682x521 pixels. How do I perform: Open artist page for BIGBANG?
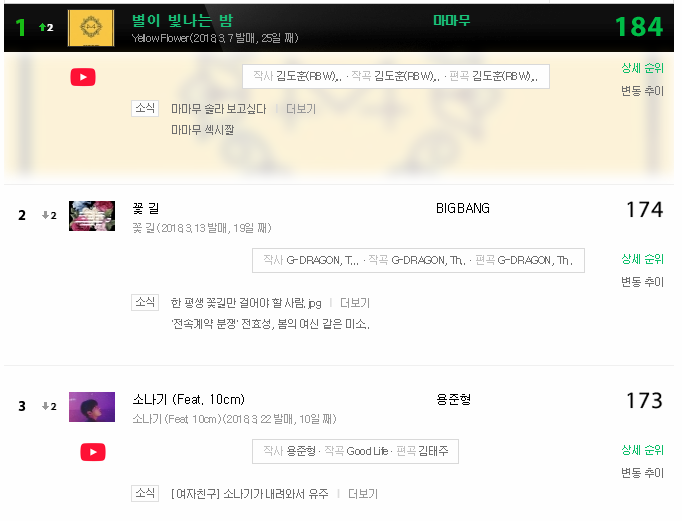(x=463, y=208)
